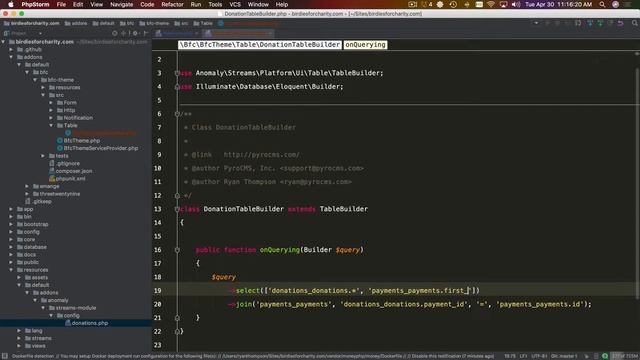The height and width of the screenshot is (360, 640).
Task: Toggle fold marker at line 16 function
Action: (x=177, y=250)
